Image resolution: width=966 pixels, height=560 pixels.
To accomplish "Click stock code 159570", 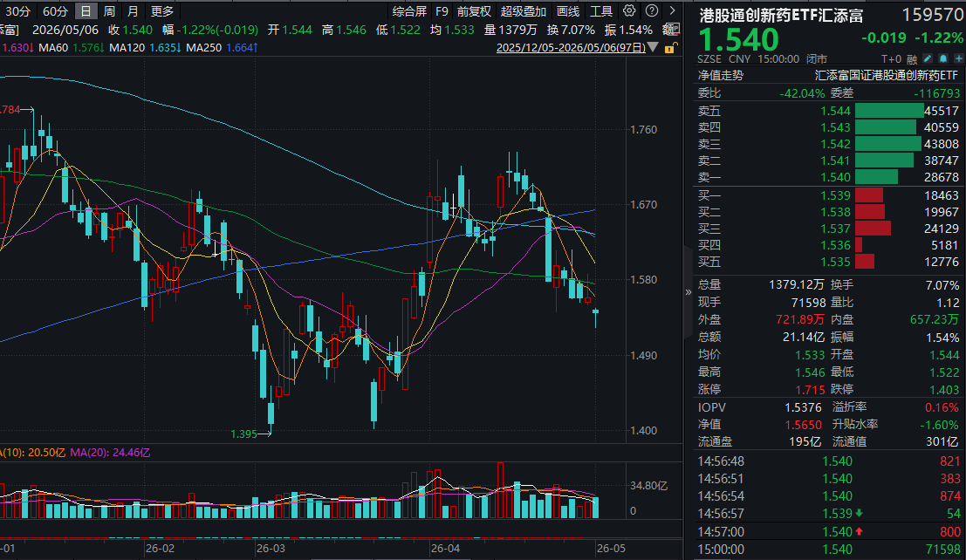I will (x=932, y=15).
